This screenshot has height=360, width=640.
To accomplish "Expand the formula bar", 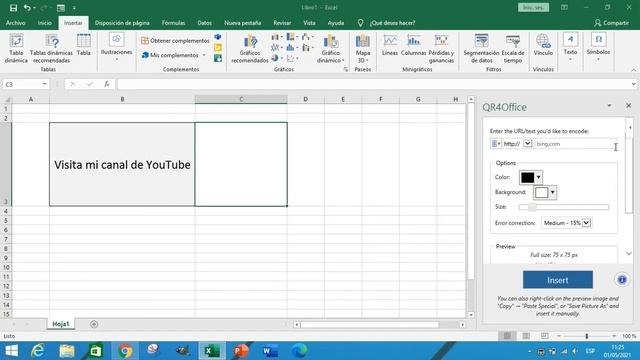I will click(633, 84).
